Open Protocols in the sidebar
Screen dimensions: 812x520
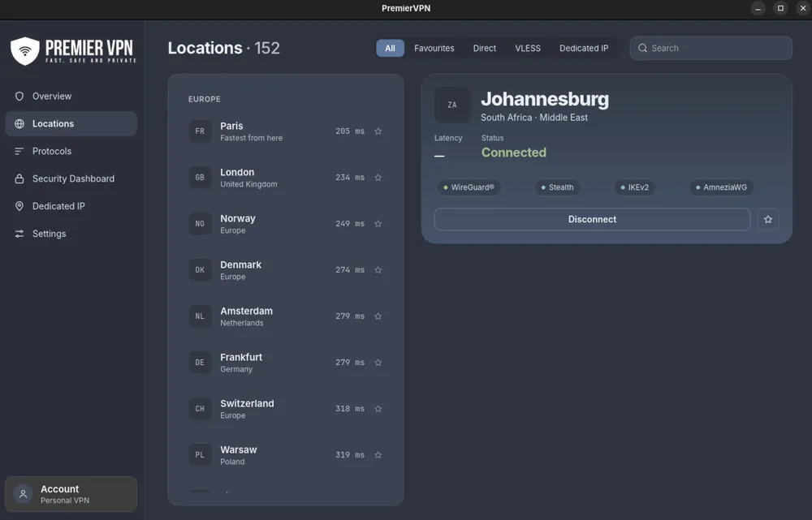pos(71,151)
